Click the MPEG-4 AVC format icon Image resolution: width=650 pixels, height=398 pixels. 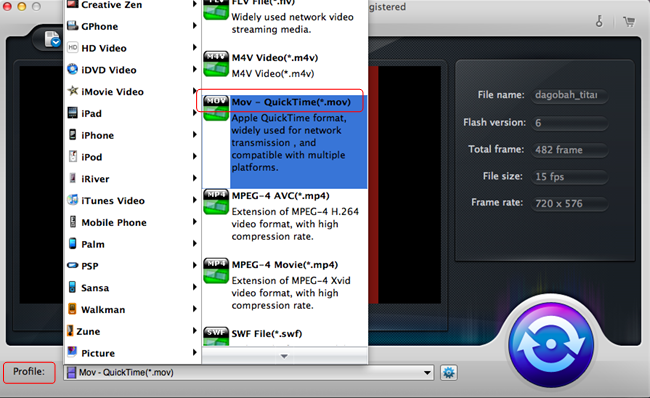(x=216, y=201)
